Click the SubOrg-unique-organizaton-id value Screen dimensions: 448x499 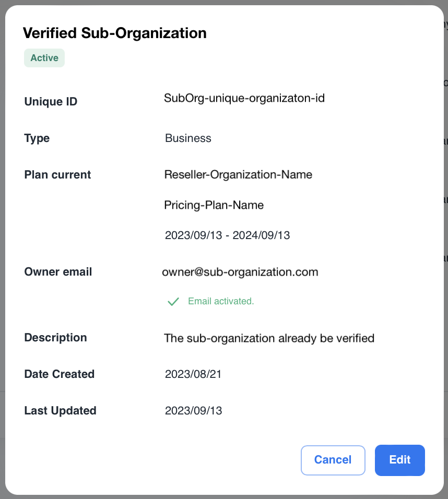coord(244,98)
